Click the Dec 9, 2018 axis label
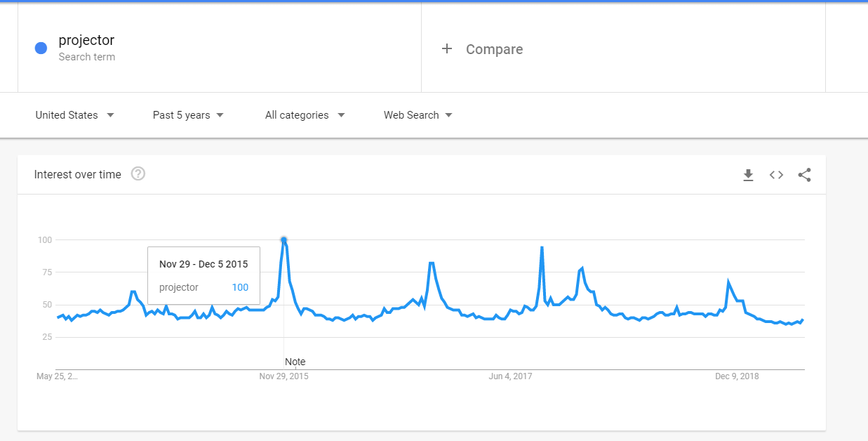 pos(737,376)
